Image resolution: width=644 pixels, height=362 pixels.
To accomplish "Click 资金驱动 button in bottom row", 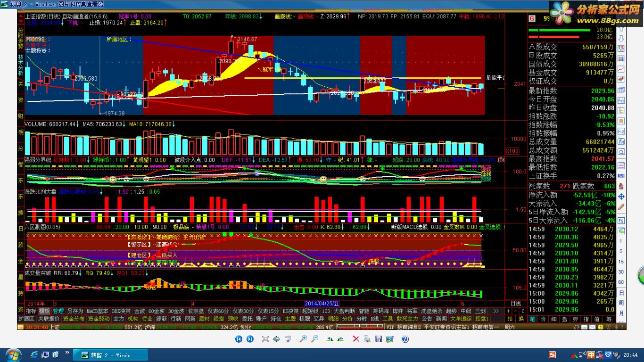I will [x=99, y=319].
